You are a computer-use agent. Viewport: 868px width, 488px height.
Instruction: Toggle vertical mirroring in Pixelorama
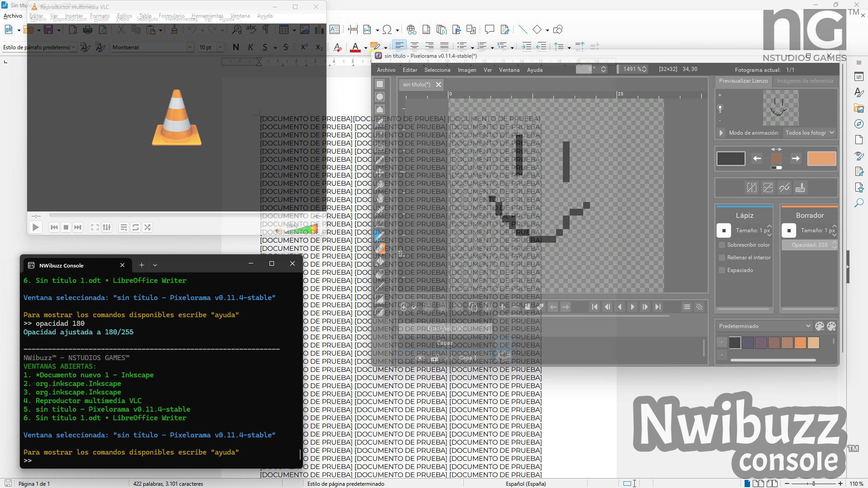[768, 188]
